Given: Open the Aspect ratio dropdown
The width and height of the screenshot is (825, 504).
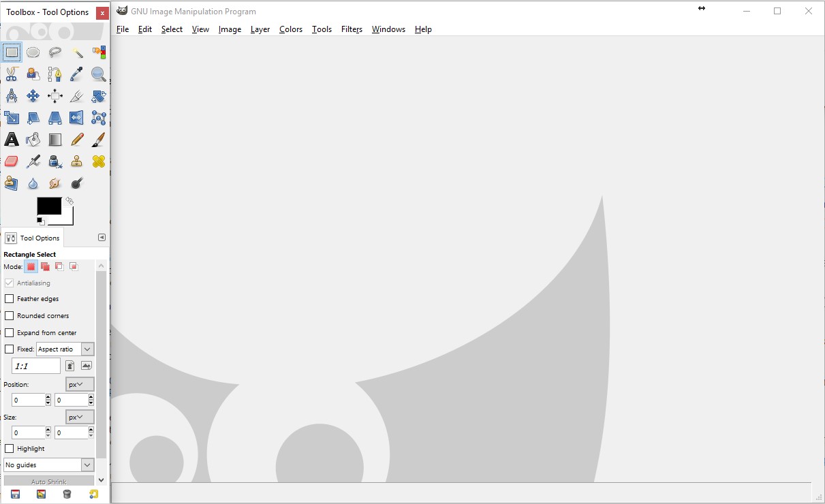Looking at the screenshot, I should tap(65, 349).
